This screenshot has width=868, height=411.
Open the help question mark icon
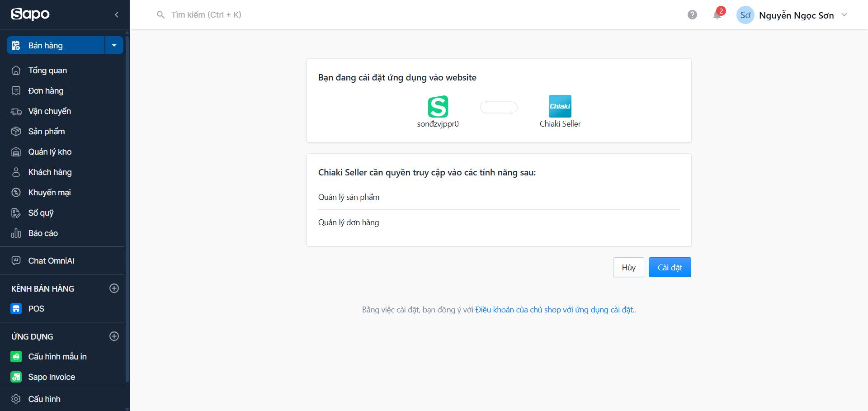coord(692,15)
